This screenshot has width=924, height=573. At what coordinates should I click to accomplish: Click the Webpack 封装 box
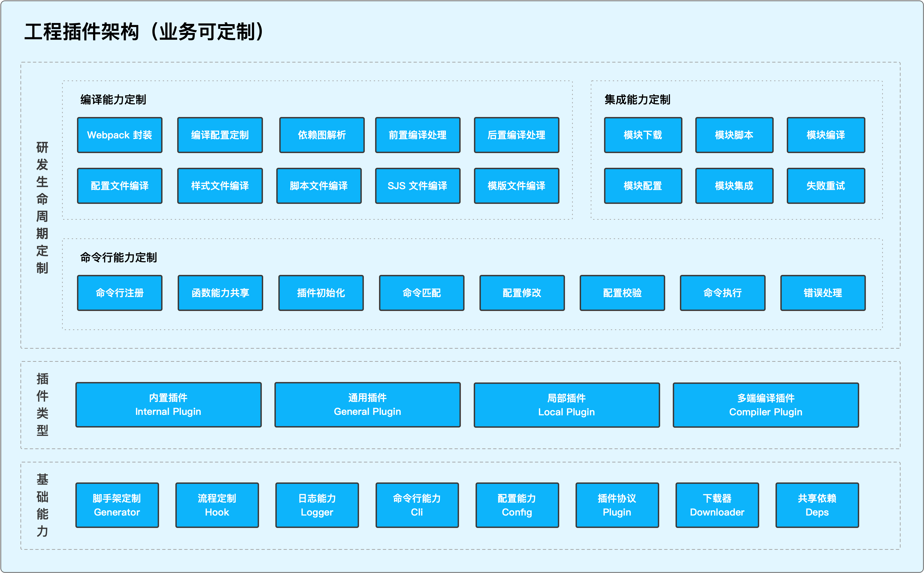click(119, 135)
